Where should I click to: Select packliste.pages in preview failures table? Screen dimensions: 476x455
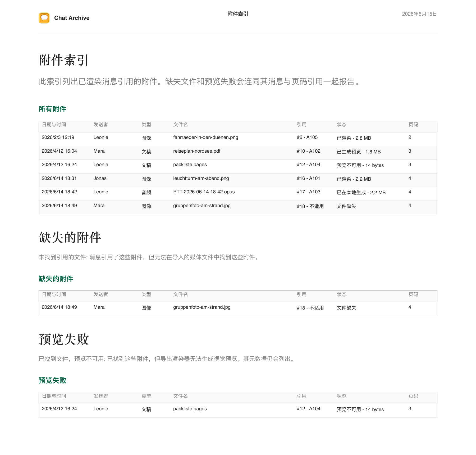pyautogui.click(x=190, y=409)
